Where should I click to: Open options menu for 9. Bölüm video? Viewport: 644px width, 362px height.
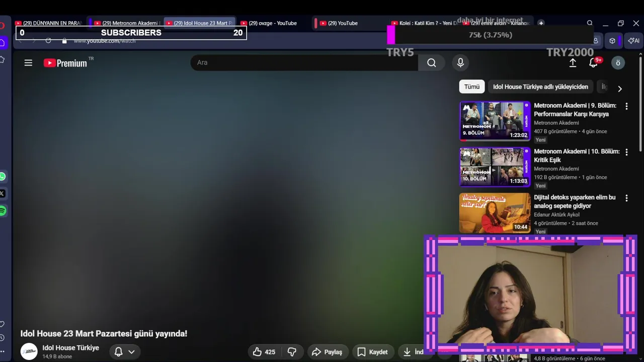point(626,106)
